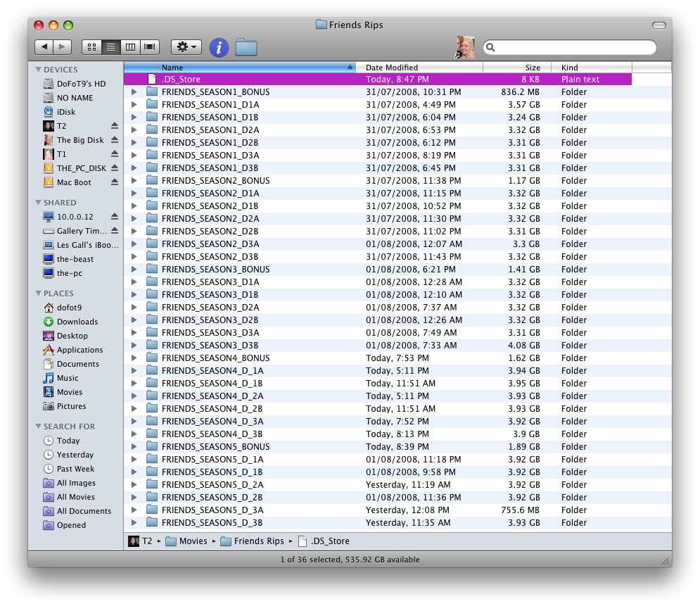Select FRIENDS_SEASON1_D2A folder
This screenshot has height=606, width=700.
[397, 130]
